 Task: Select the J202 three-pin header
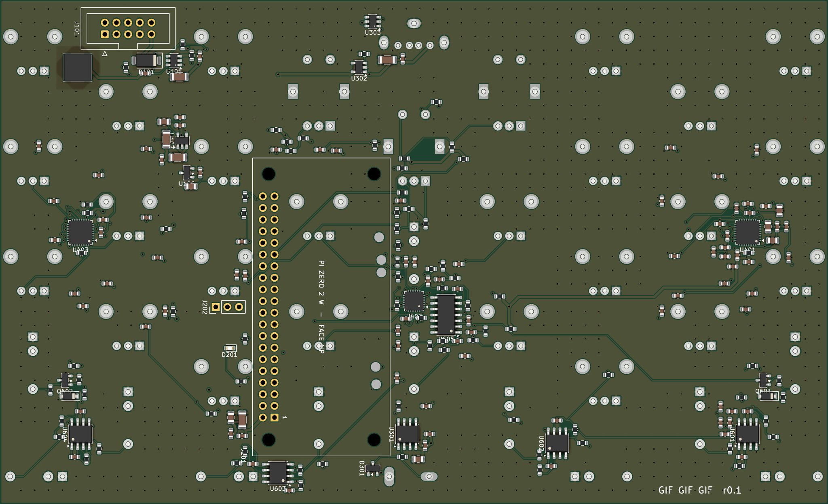[227, 307]
